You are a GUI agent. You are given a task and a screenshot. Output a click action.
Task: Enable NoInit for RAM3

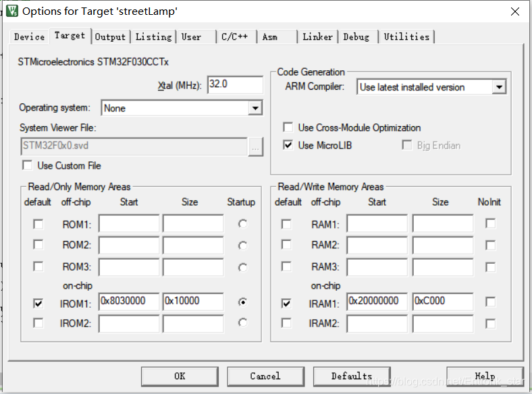[x=490, y=267]
